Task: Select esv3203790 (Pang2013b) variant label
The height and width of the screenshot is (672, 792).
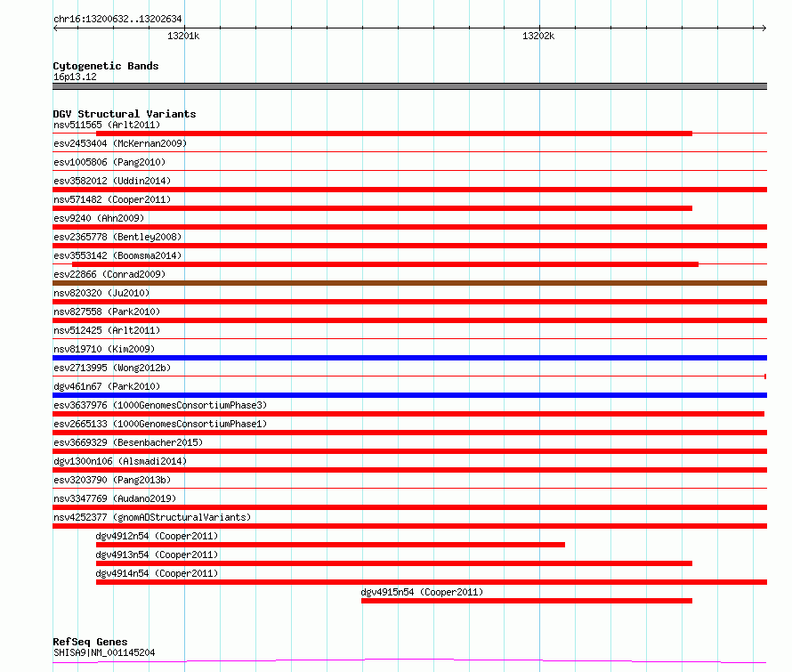Action: (x=112, y=480)
